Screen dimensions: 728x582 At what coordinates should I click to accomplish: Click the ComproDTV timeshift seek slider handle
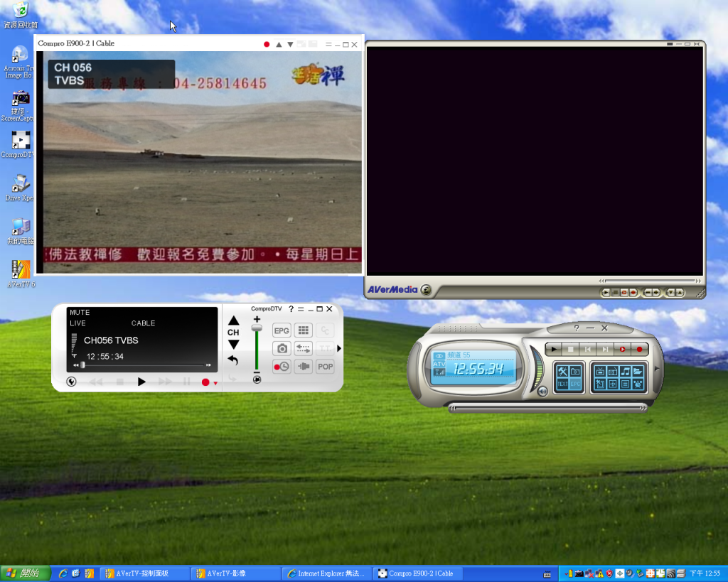(x=82, y=365)
